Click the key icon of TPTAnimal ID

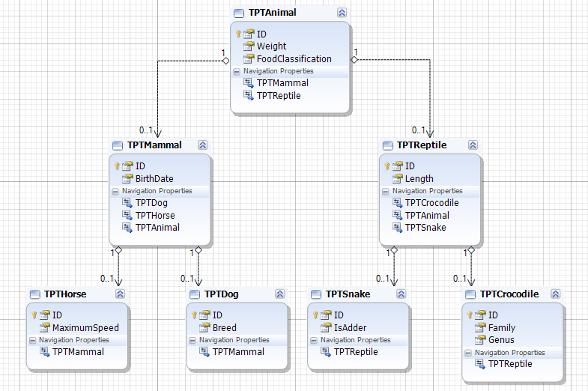point(238,34)
